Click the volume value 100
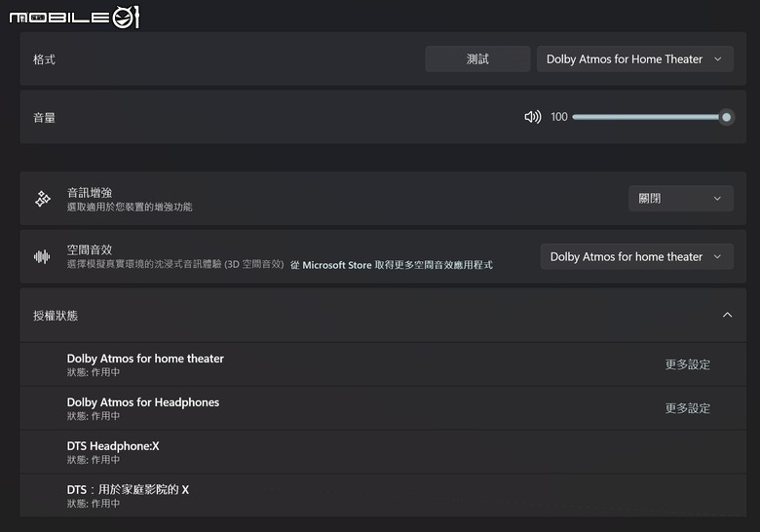 [559, 117]
